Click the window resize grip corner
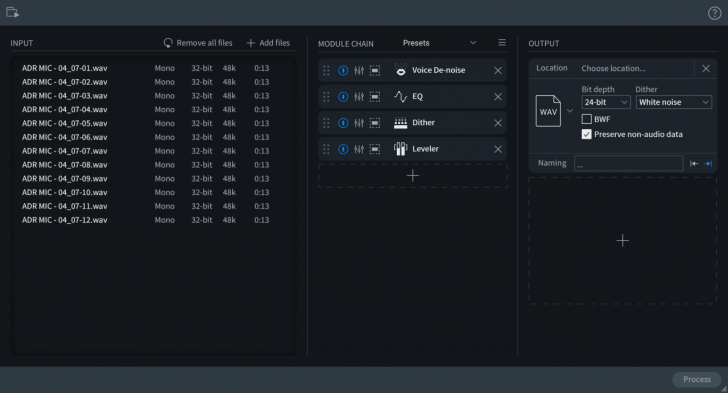728x393 pixels. 724,389
